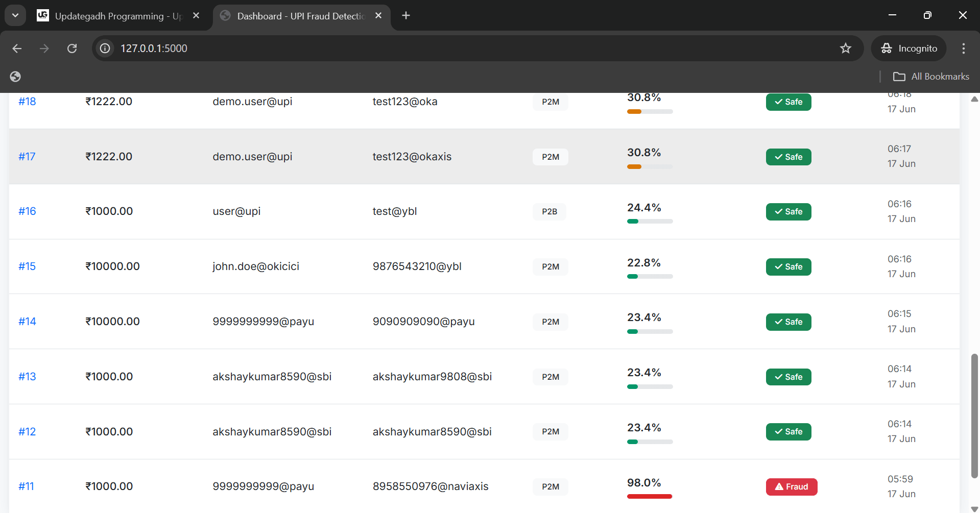Viewport: 980px width, 513px height.
Task: Open transaction #17 link
Action: pos(27,157)
